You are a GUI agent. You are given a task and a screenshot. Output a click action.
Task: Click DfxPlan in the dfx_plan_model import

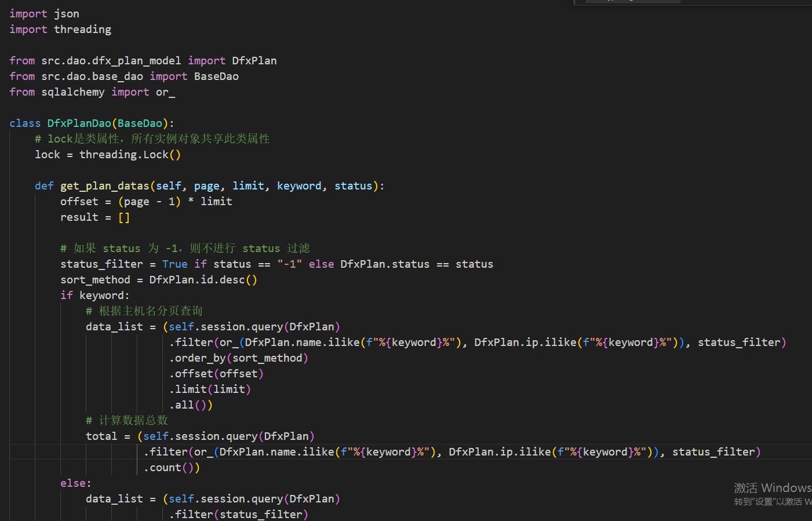click(254, 61)
